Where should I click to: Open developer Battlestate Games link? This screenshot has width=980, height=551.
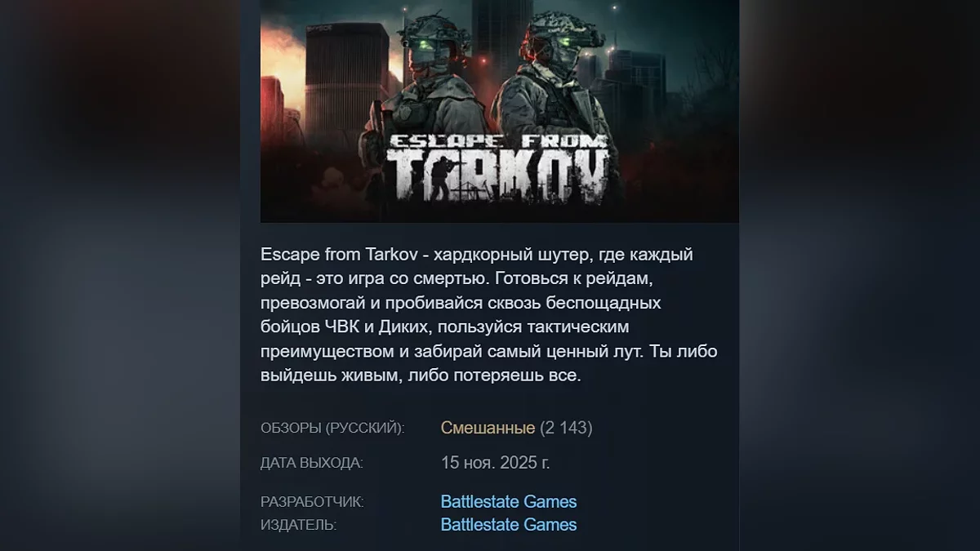(x=509, y=501)
